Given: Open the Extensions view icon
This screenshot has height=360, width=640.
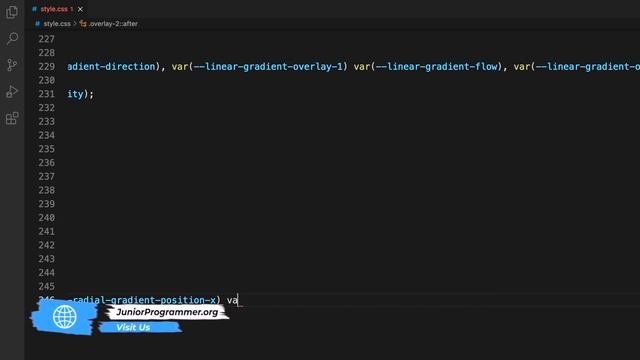Looking at the screenshot, I should [12, 118].
